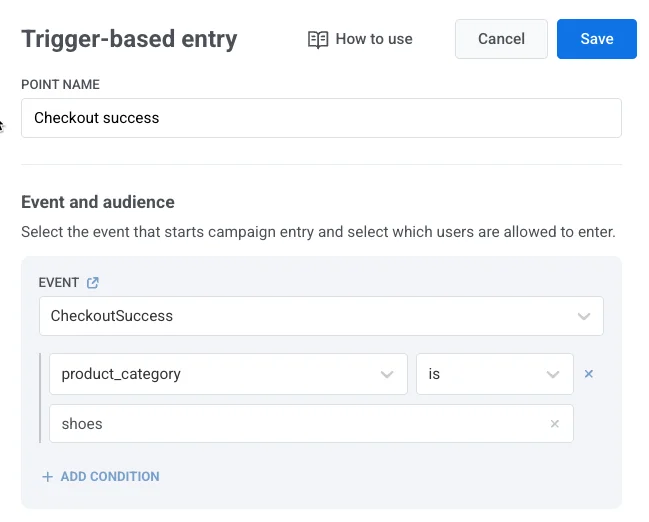Click the book icon beside How to use
This screenshot has width=649, height=522.
[318, 39]
